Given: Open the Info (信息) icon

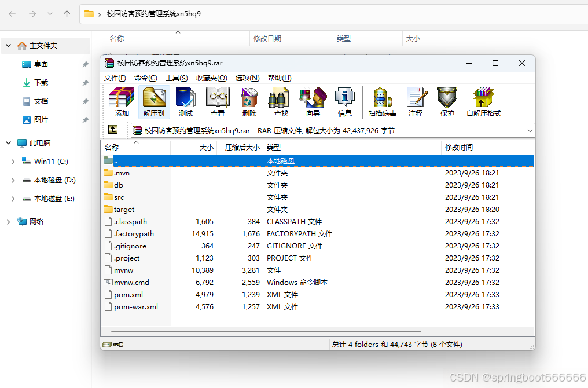Looking at the screenshot, I should pyautogui.click(x=345, y=102).
